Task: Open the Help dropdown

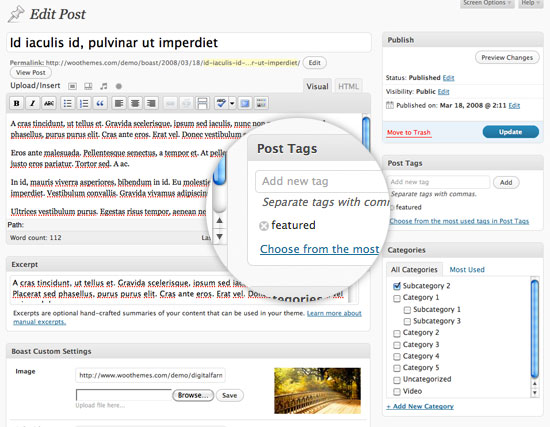Action: point(530,3)
